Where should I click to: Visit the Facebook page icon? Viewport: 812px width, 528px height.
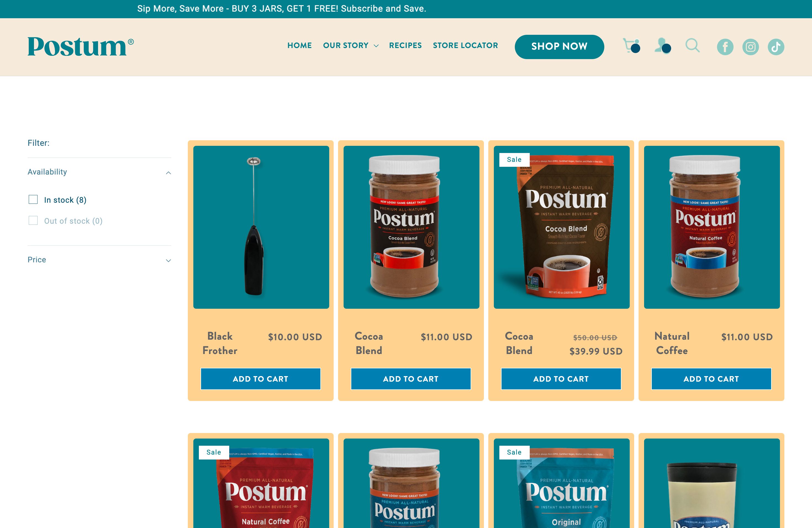(x=725, y=47)
